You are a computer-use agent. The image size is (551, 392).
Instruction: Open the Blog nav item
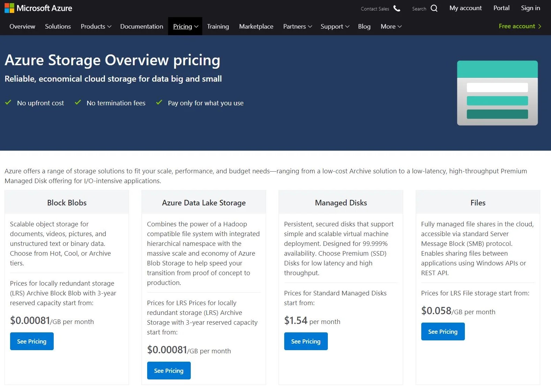click(x=364, y=27)
